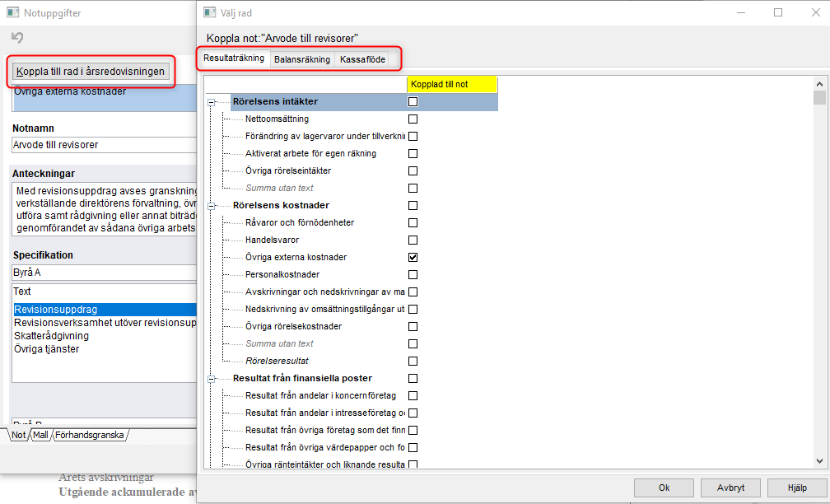Check the Nettoomsättning checkbox
Image resolution: width=830 pixels, height=504 pixels.
pyautogui.click(x=413, y=119)
